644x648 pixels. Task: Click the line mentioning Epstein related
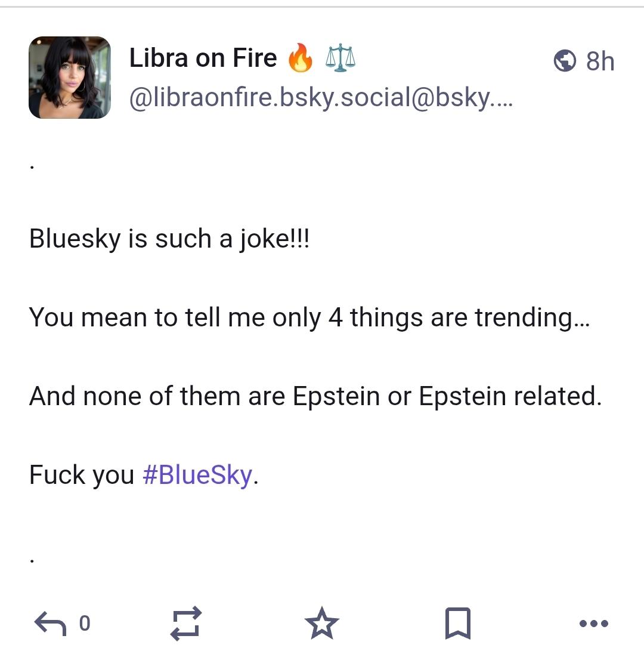[x=315, y=396]
